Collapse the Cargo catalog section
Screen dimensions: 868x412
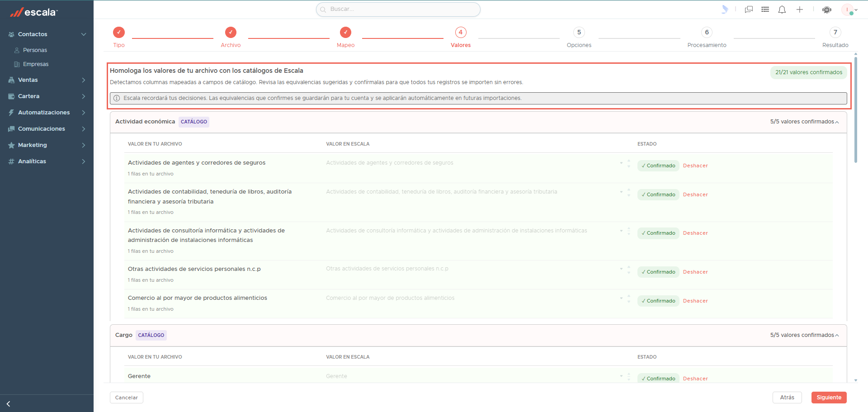(837, 336)
